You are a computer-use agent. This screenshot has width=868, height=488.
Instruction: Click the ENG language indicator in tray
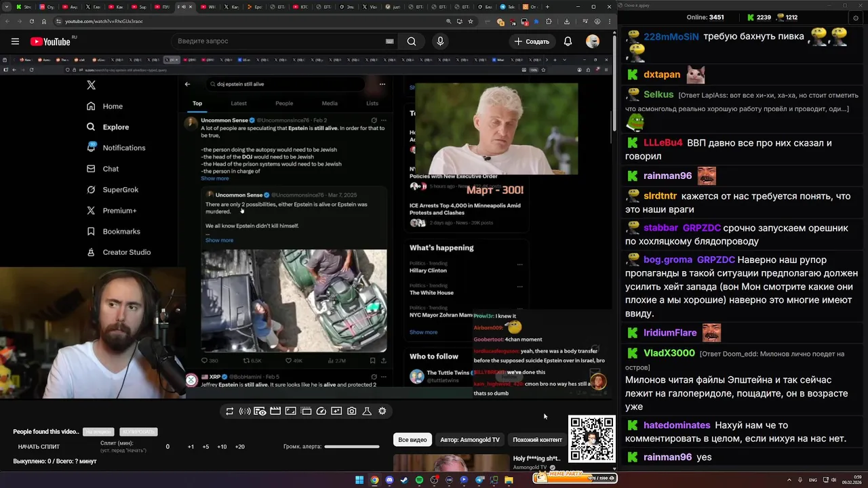click(813, 480)
